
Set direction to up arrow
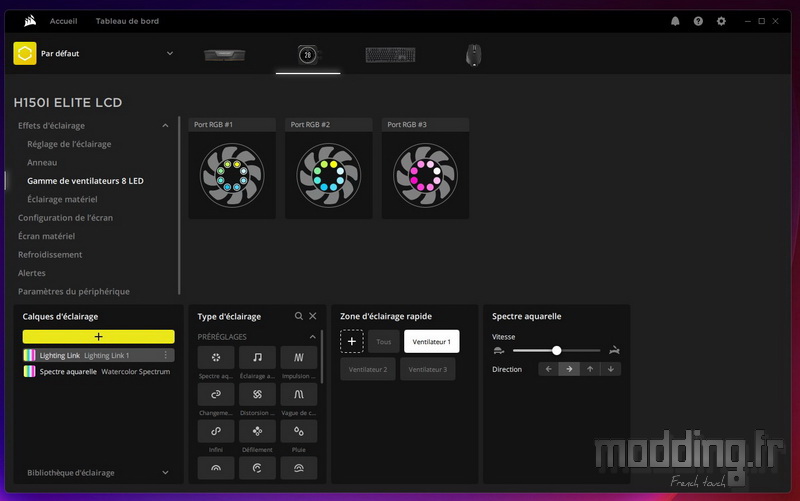click(x=590, y=369)
